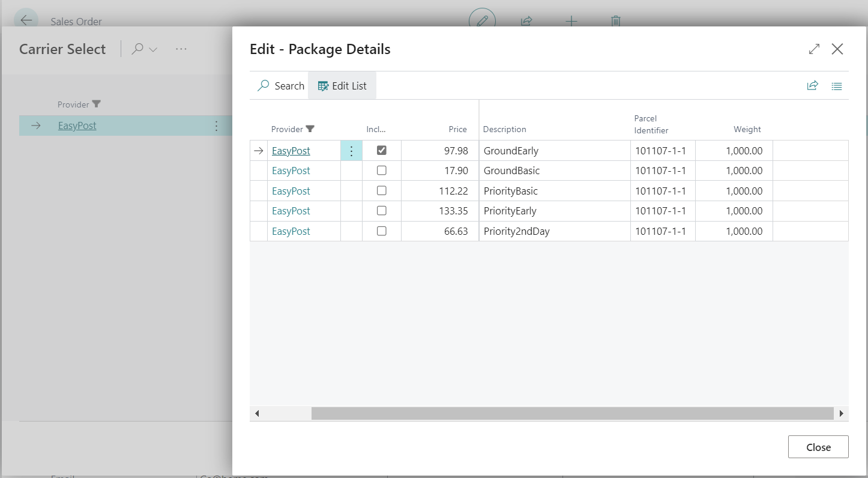The width and height of the screenshot is (868, 478).
Task: Click the Provider column filter in Package Details
Action: [310, 129]
